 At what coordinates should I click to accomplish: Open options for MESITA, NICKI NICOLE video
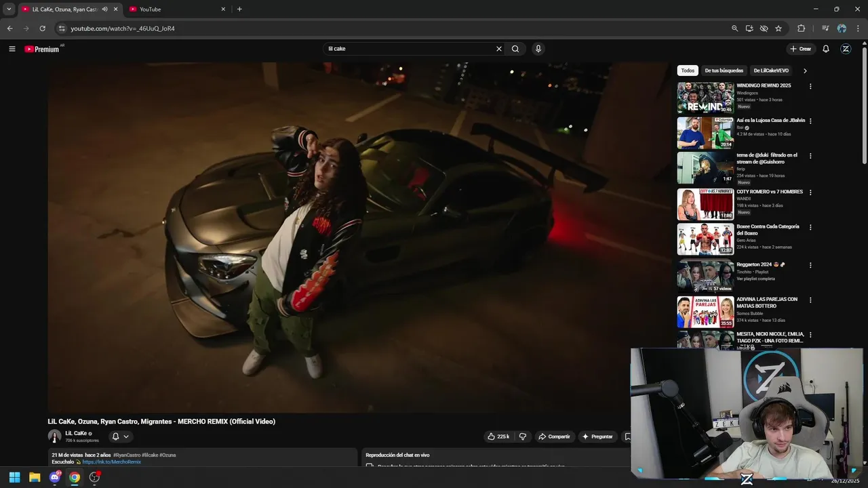[810, 335]
